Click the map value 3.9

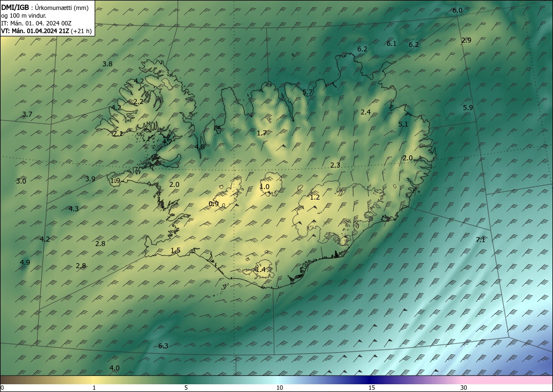tap(90, 179)
